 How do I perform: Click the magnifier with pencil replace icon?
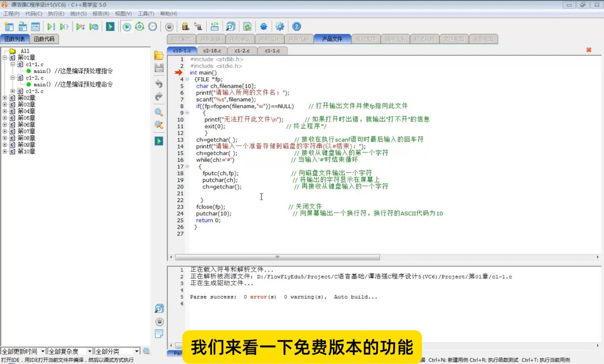[159, 125]
